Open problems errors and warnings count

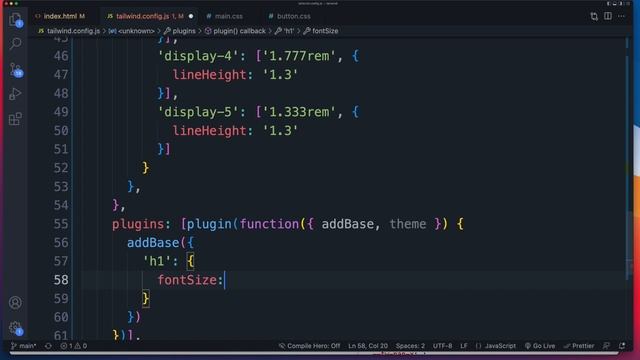click(74, 346)
